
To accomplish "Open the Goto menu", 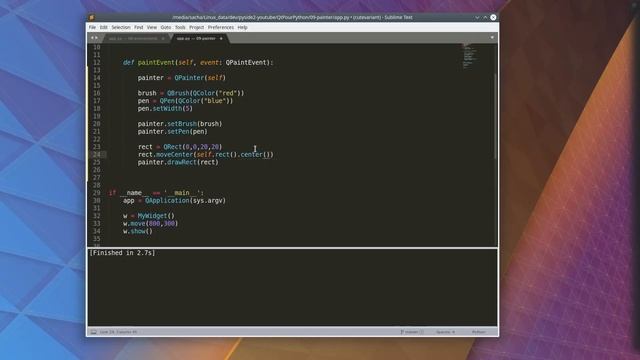I will 166,27.
